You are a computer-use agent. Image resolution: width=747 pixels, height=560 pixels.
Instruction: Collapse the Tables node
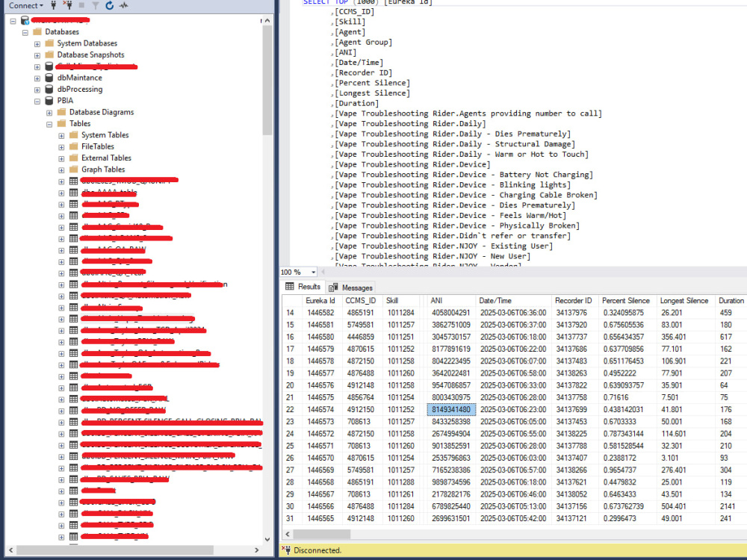pyautogui.click(x=49, y=124)
